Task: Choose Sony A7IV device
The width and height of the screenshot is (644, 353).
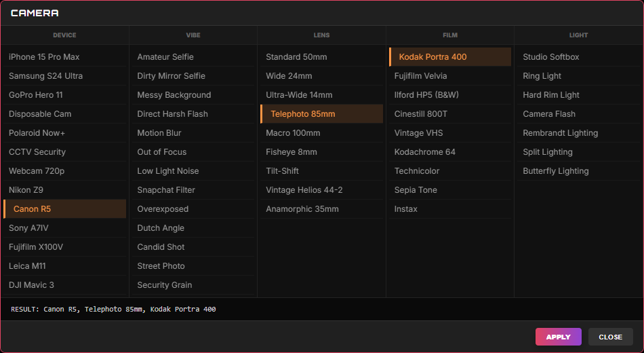Action: point(64,227)
